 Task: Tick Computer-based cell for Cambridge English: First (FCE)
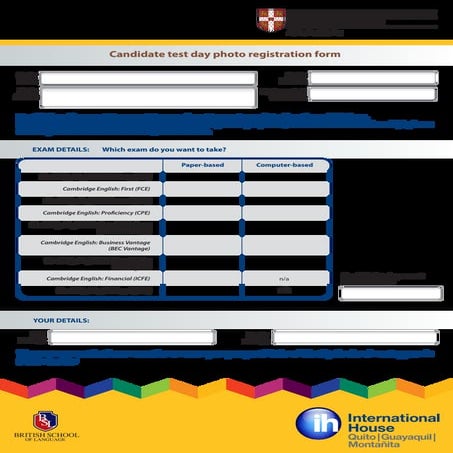286,189
